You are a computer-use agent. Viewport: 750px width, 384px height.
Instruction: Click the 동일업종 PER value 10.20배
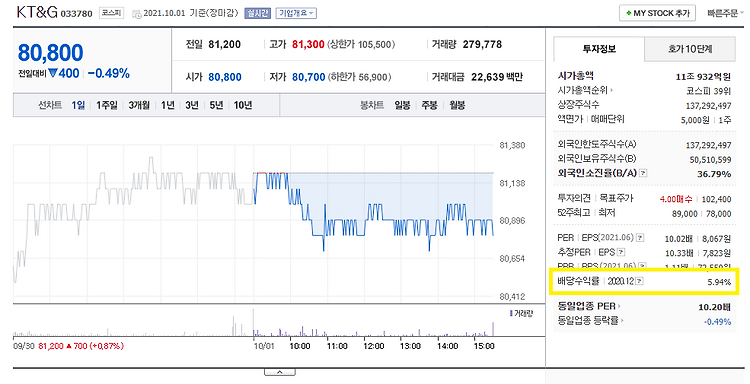(x=715, y=307)
